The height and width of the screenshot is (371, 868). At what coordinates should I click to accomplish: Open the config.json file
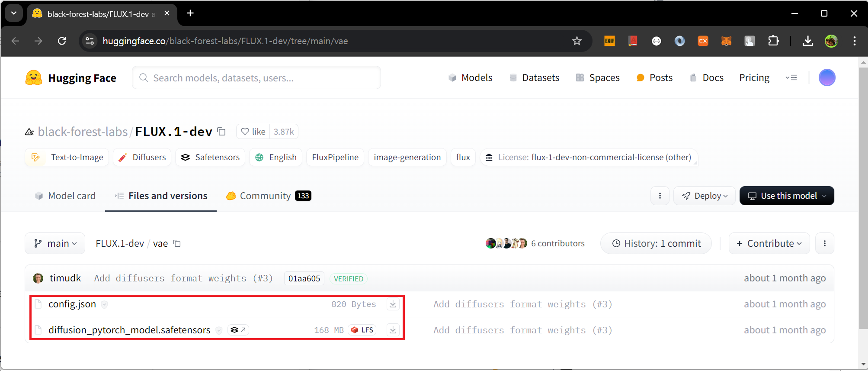point(72,304)
